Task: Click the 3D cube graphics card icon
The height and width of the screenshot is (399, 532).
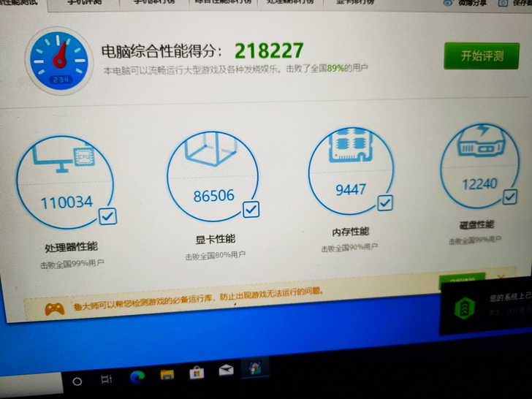Action: click(x=210, y=148)
